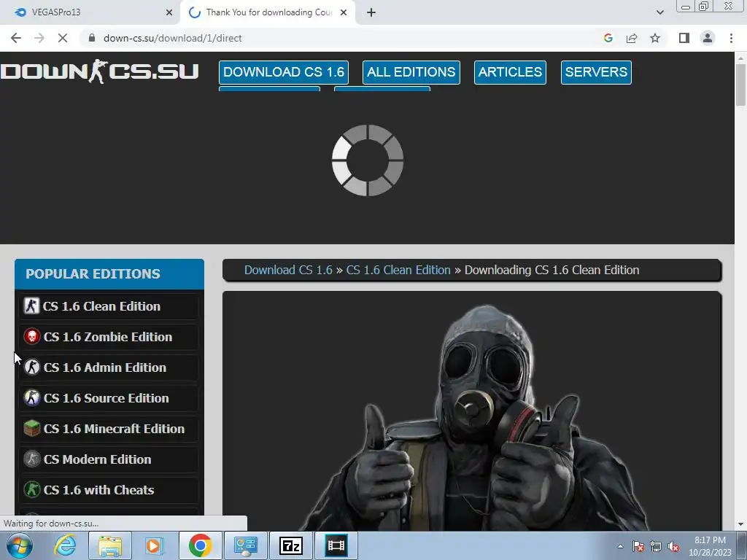Click the gas mask soldier image

coord(476,416)
